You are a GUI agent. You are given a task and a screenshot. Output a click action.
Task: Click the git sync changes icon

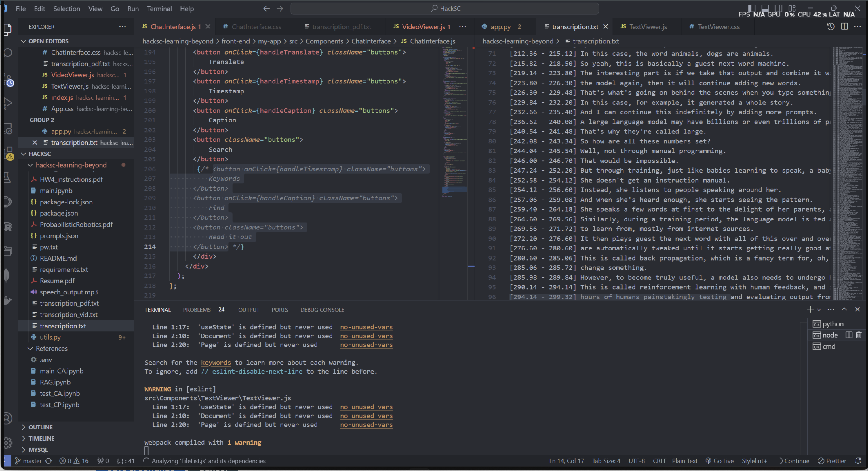click(49, 461)
